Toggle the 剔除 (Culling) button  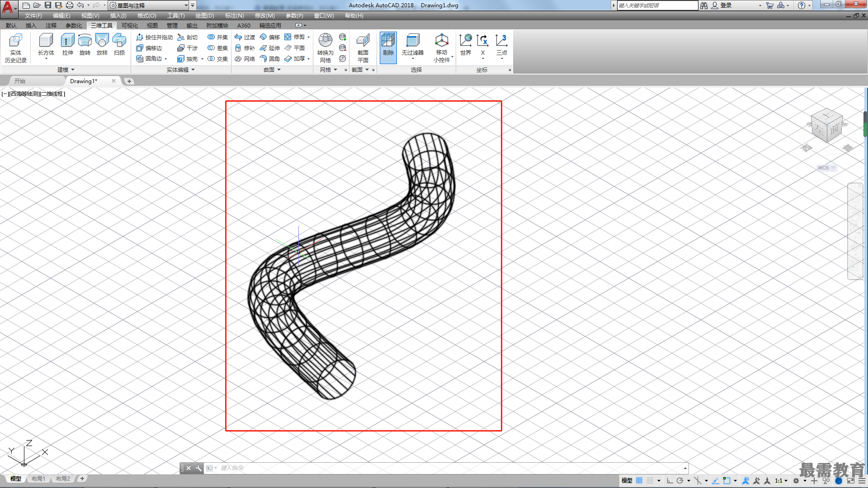(388, 47)
